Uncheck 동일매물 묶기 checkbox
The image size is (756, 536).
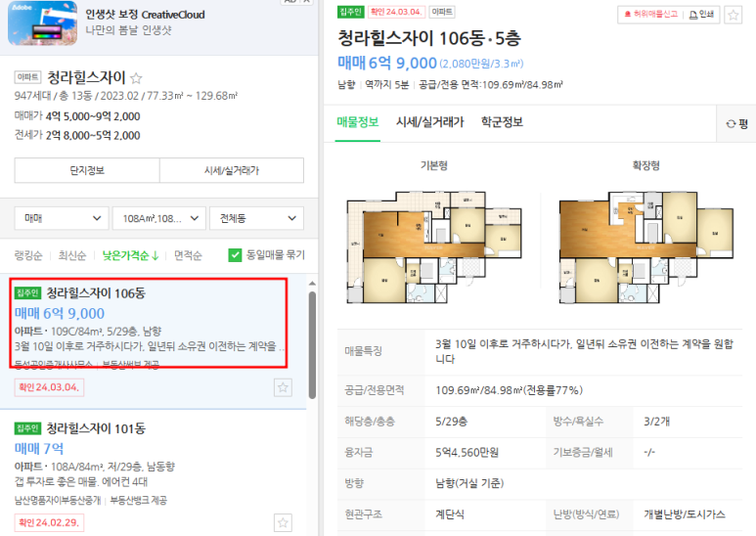pos(235,255)
